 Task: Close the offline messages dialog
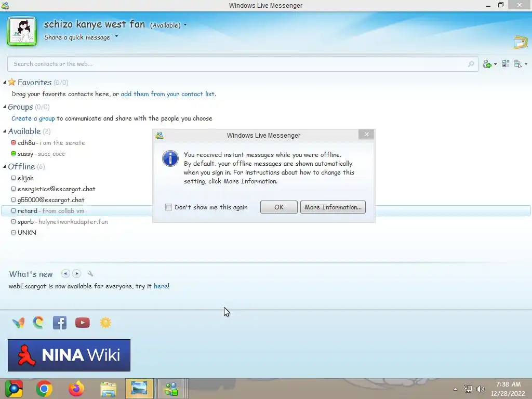[366, 135]
